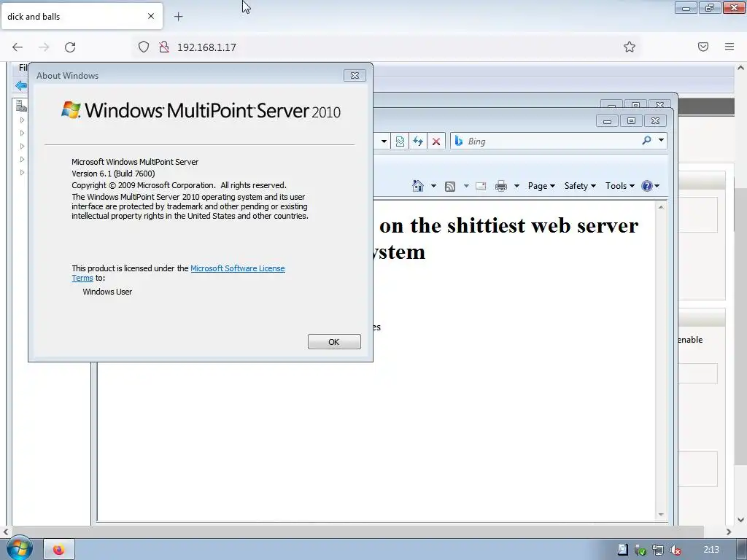Image resolution: width=747 pixels, height=560 pixels.
Task: Open the search provider dropdown arrow
Action: coord(661,140)
